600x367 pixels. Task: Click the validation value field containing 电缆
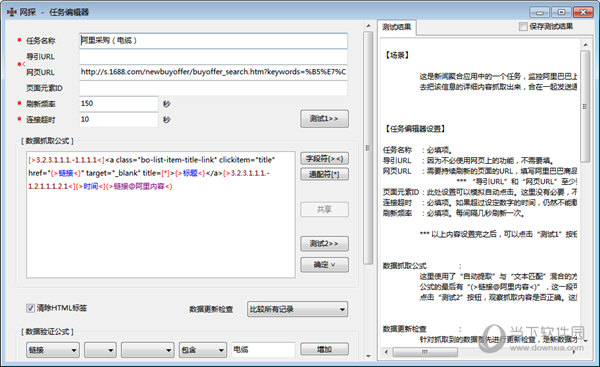pyautogui.click(x=263, y=349)
